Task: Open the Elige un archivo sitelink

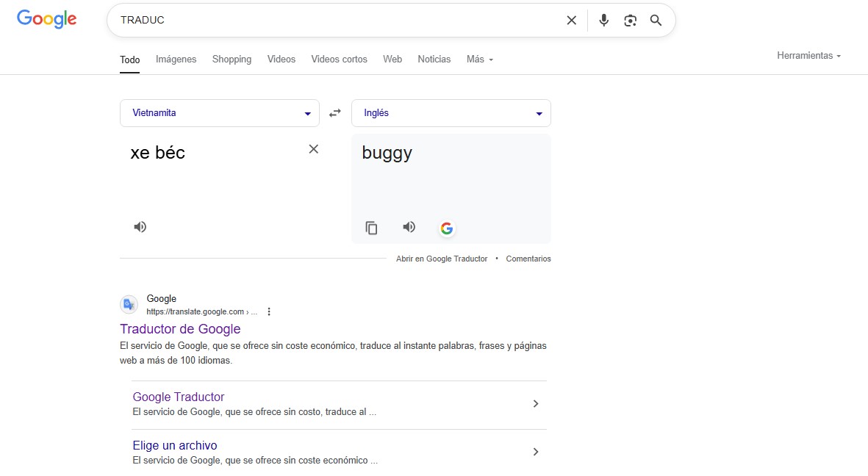Action: 174,445
